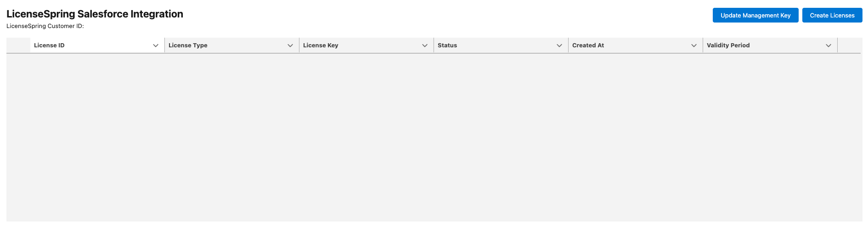Click the LicenseSpring Customer ID label
The image size is (868, 227).
pyautogui.click(x=45, y=26)
